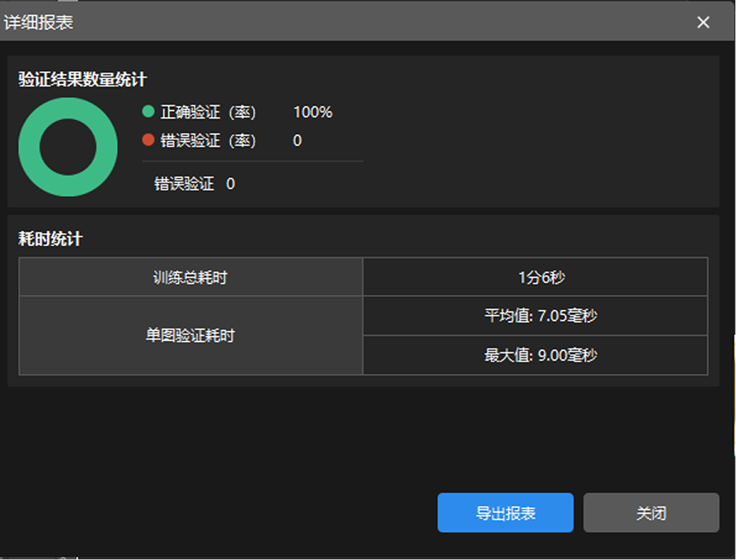Click the 最大值: 9.00毫秒 cell

536,355
